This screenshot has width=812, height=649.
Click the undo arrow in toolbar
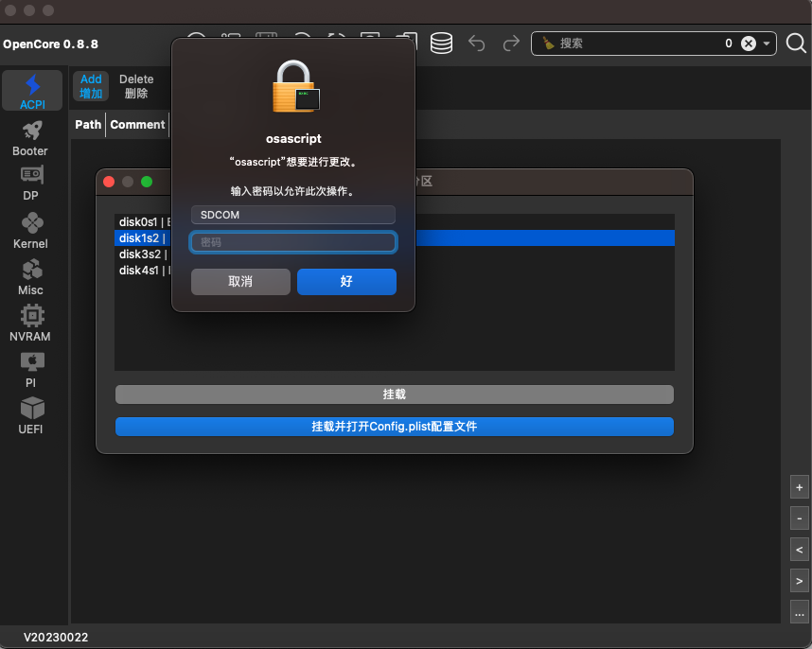pyautogui.click(x=476, y=43)
